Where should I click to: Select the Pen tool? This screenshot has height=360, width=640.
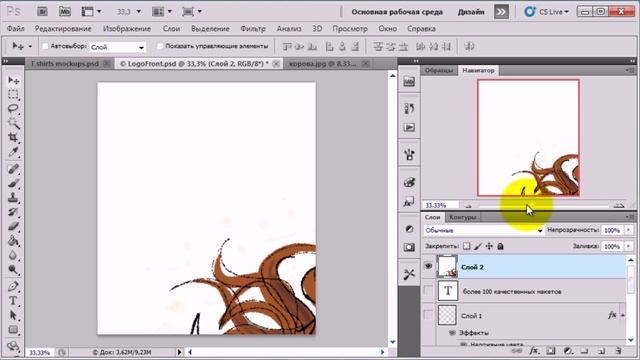(13, 286)
